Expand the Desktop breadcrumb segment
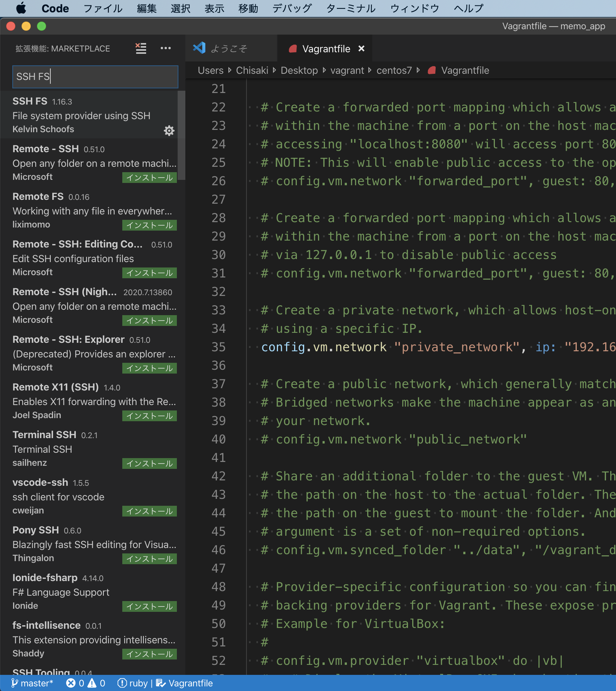Screen dimensions: 616x691 299,70
